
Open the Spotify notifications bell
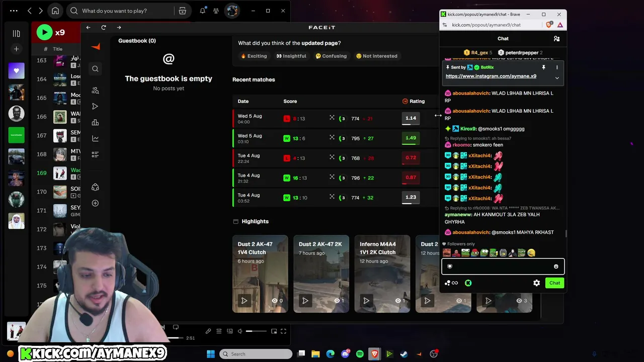pos(202,11)
